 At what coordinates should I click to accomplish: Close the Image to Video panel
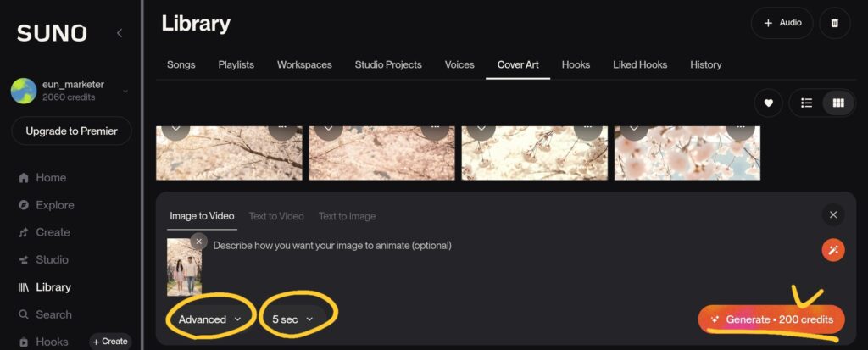tap(833, 215)
